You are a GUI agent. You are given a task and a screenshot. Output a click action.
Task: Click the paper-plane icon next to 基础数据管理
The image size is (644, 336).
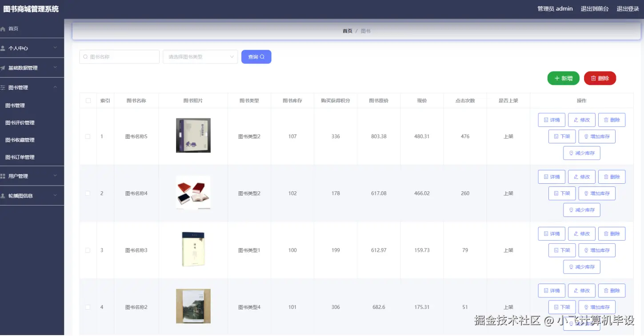point(3,68)
